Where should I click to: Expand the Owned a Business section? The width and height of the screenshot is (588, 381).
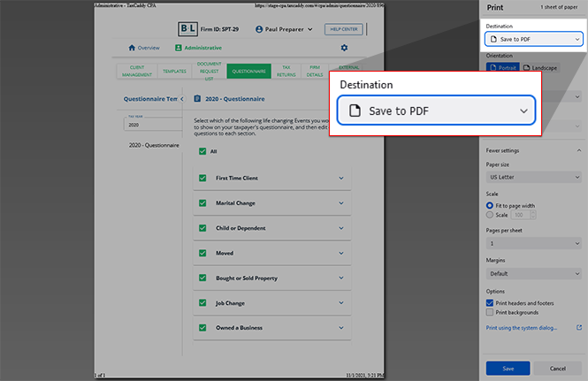pyautogui.click(x=341, y=328)
